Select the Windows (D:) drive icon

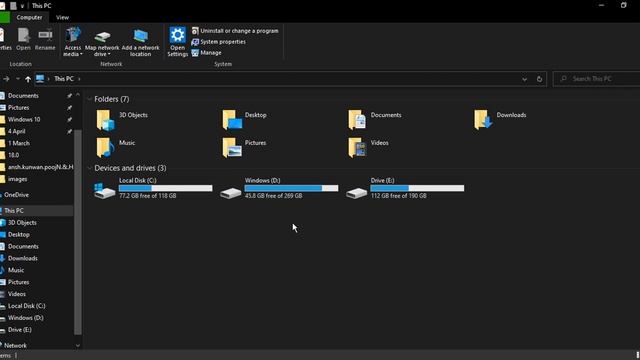231,193
